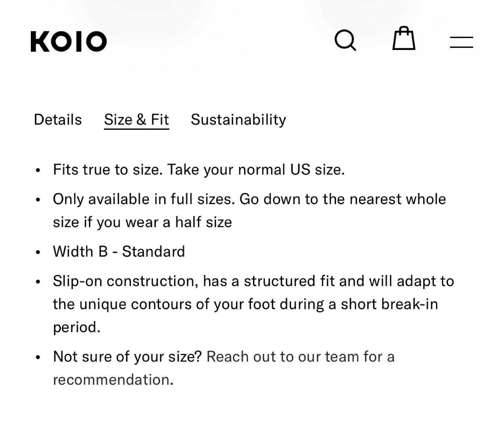The image size is (504, 427).
Task: Click the bullet before 'Slip-on construction'
Action: click(x=38, y=282)
